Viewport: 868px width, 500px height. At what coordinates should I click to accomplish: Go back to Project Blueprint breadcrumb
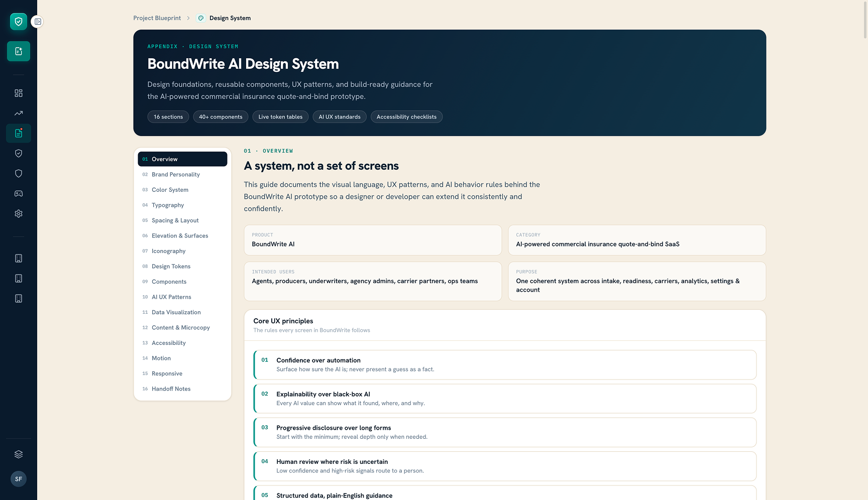157,18
